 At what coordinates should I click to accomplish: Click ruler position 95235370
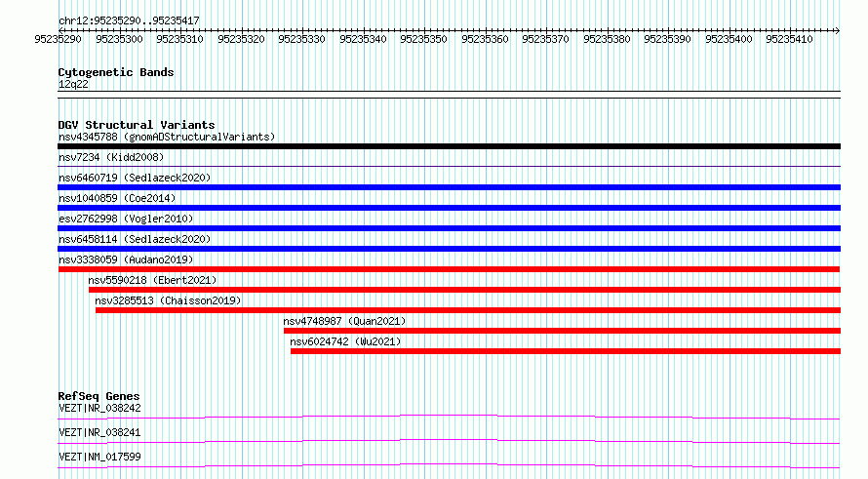point(545,39)
